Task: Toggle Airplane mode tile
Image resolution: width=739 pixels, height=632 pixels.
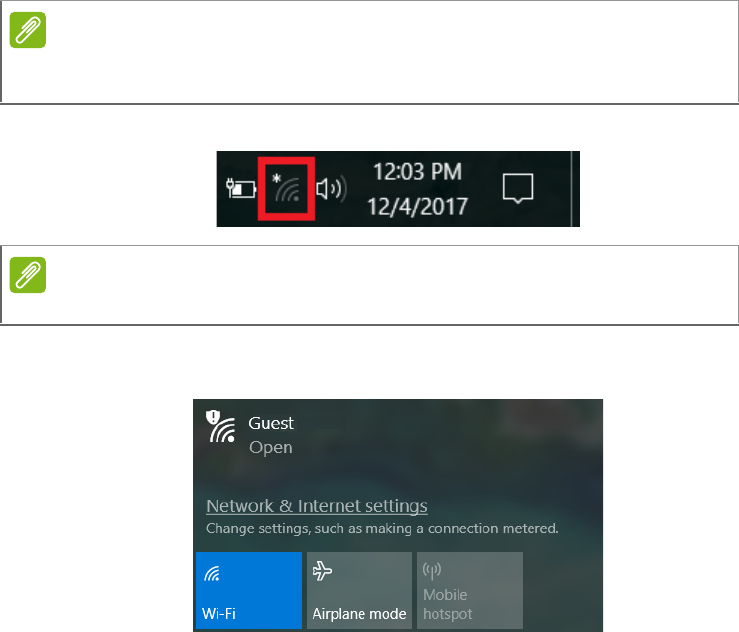Action: click(x=360, y=591)
